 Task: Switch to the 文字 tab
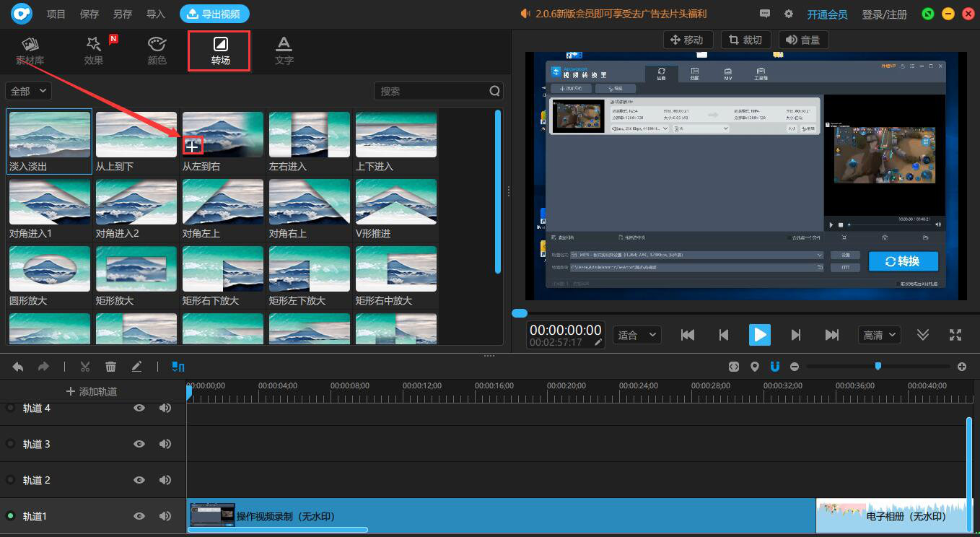[284, 51]
